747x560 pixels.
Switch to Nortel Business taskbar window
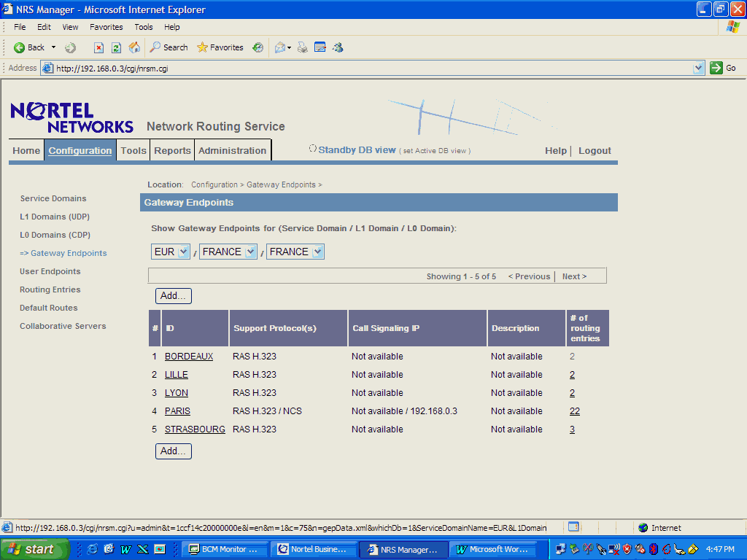tap(313, 549)
